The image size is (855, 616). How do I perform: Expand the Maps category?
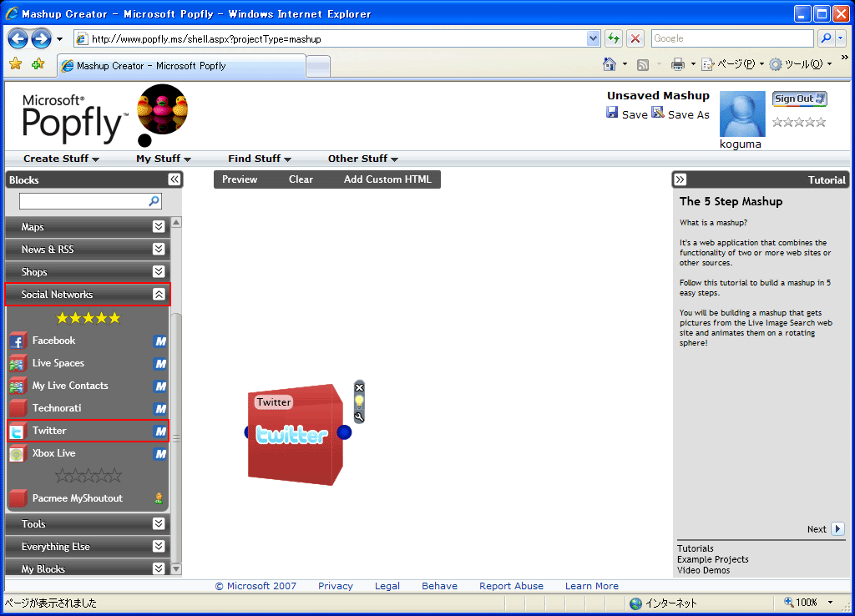point(159,226)
